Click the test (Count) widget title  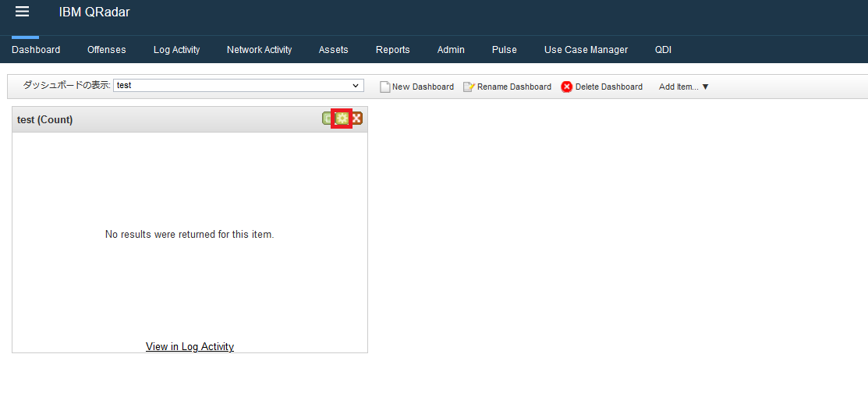[44, 119]
